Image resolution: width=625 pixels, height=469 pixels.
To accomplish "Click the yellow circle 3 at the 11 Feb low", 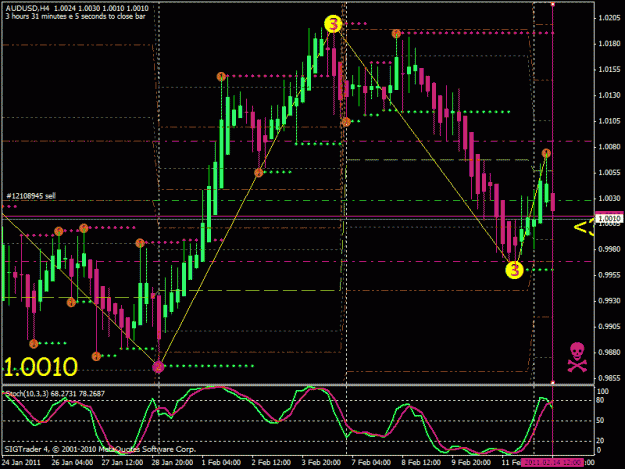I will [514, 270].
